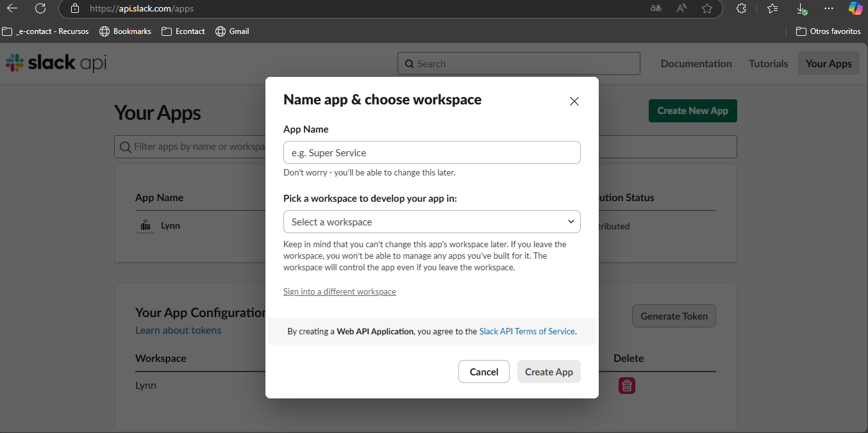
Task: Open the browser settings ellipsis menu
Action: point(828,8)
